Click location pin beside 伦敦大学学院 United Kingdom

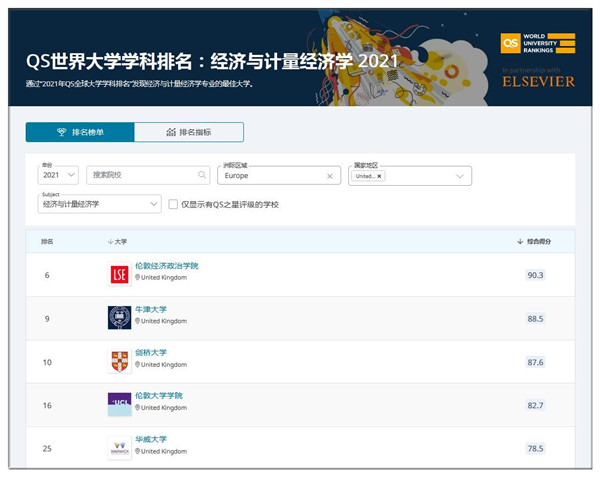tap(137, 408)
